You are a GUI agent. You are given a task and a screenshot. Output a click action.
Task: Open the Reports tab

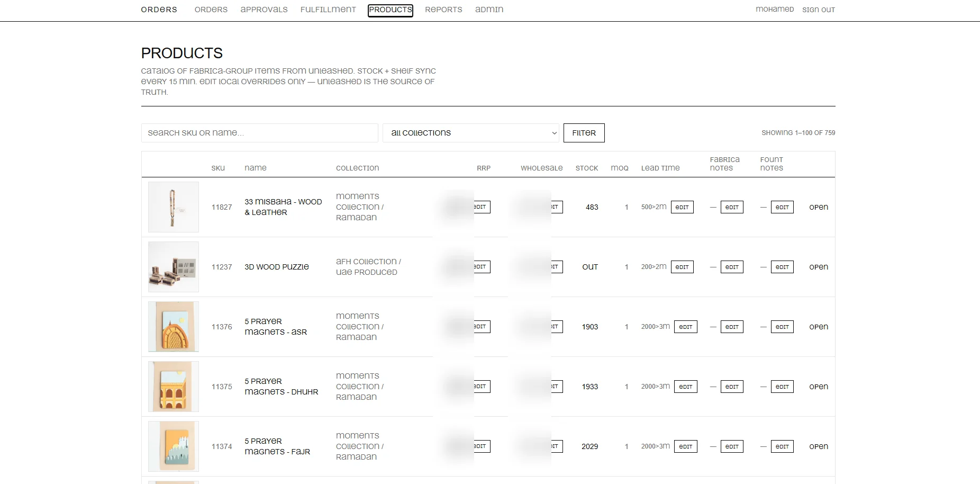(x=443, y=10)
